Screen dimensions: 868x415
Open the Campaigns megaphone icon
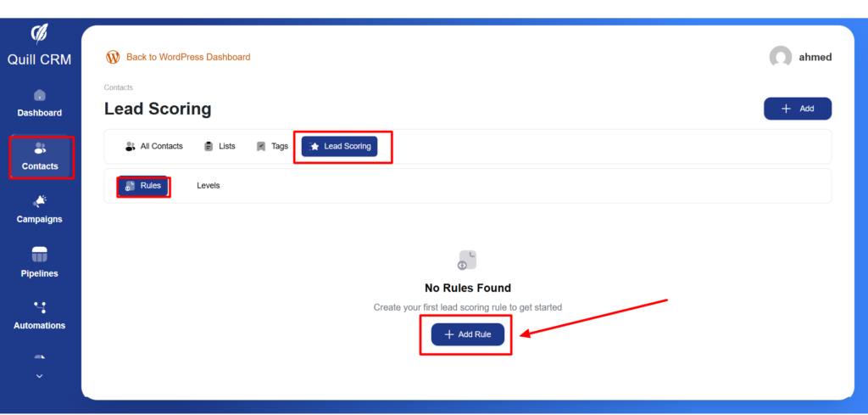pos(40,201)
